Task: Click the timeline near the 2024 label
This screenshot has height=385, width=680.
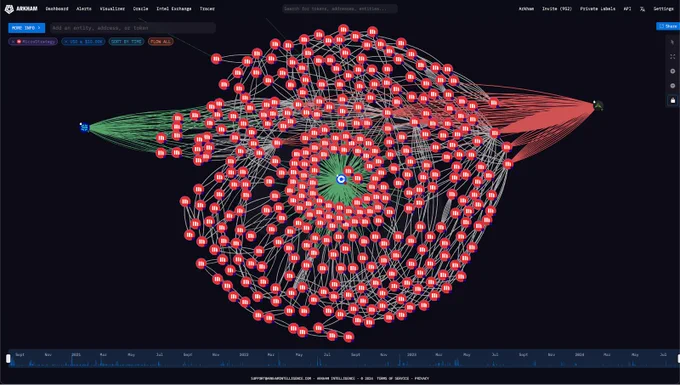Action: point(579,355)
